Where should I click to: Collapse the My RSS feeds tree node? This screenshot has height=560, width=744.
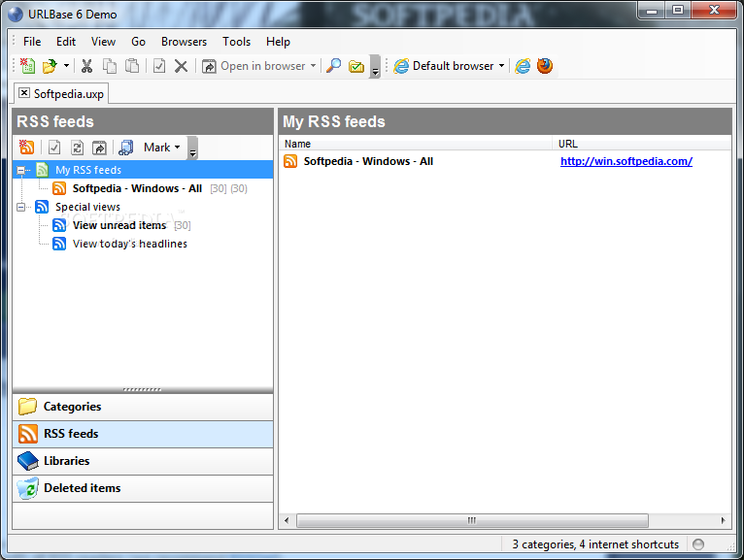20,170
